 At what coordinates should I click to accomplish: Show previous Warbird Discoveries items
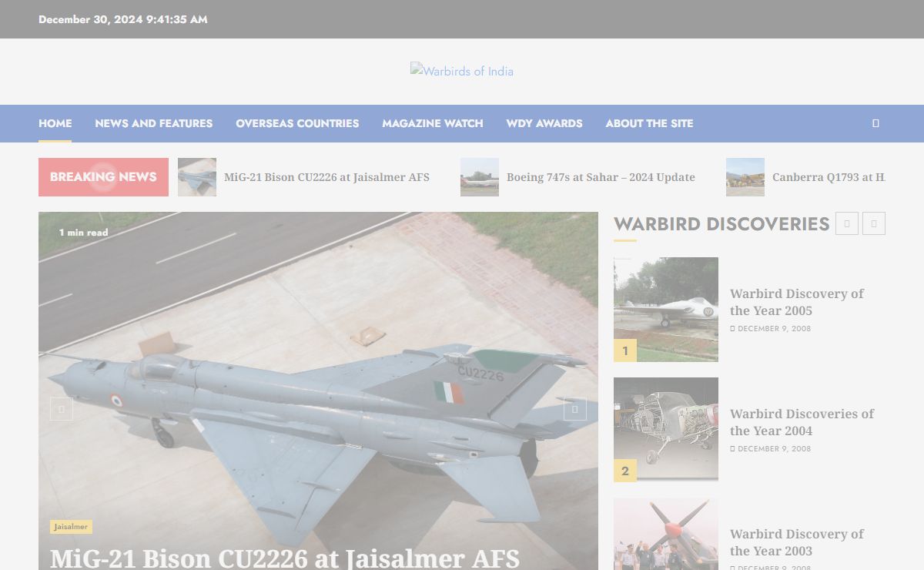[847, 223]
